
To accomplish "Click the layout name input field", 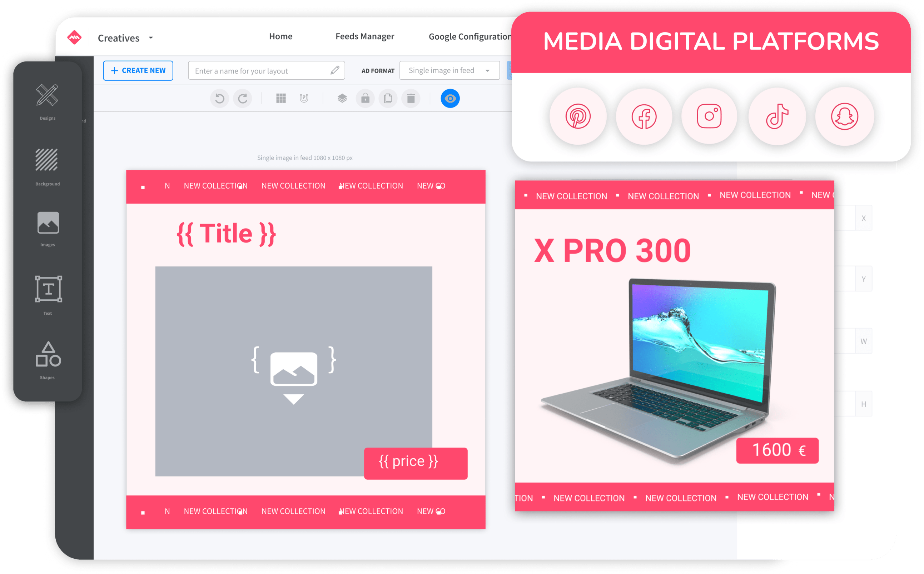I will [x=263, y=71].
